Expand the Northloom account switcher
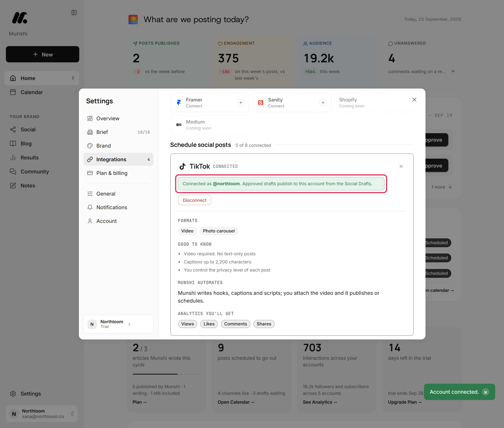 (x=42, y=413)
